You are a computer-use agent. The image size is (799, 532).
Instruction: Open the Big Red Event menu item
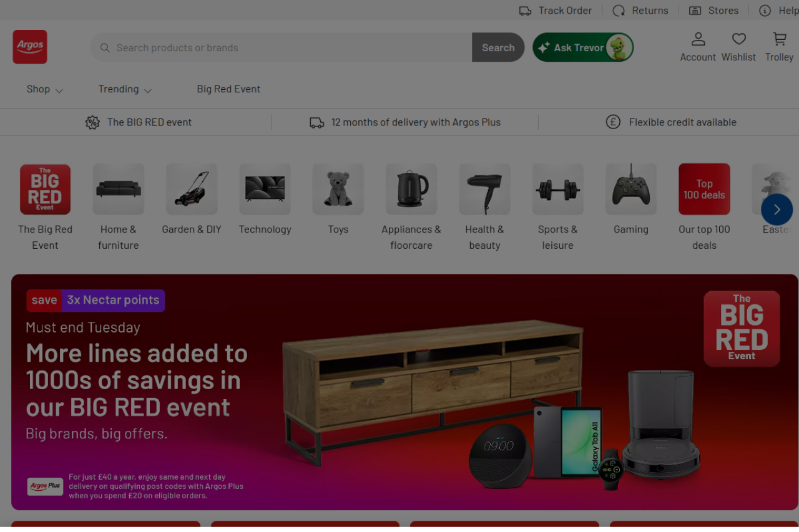pyautogui.click(x=228, y=89)
